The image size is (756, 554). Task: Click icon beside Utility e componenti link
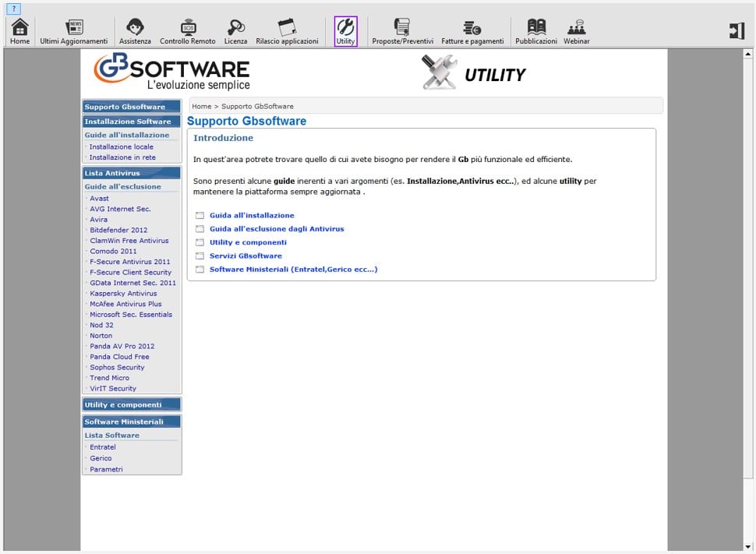[x=200, y=242]
